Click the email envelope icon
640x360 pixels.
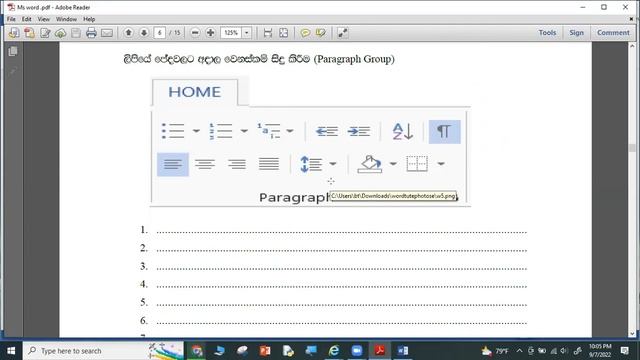point(107,33)
